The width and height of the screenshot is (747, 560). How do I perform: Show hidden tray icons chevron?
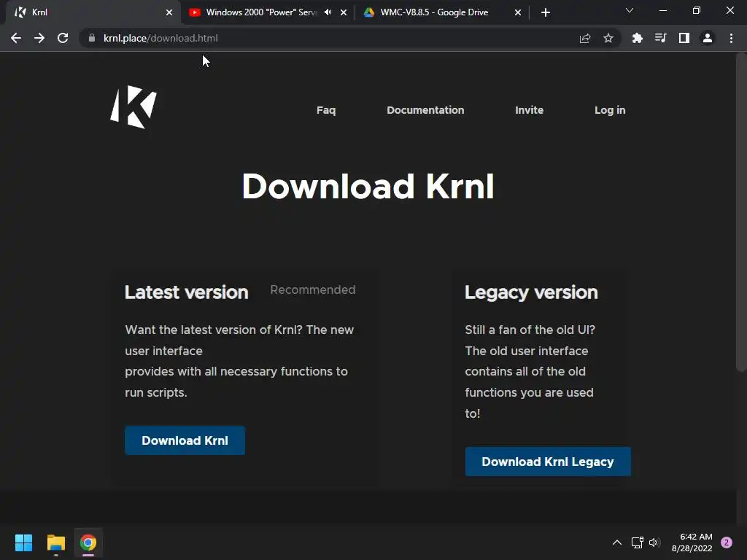point(617,542)
